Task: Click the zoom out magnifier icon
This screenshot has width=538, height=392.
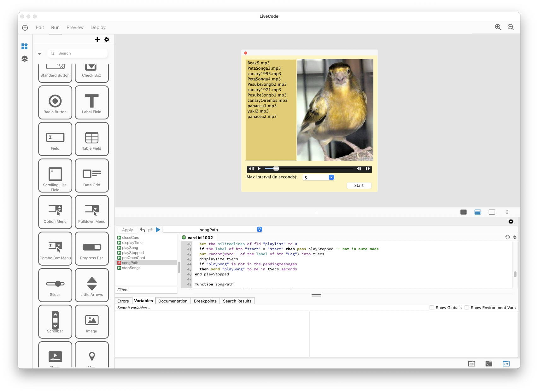Action: coord(511,27)
